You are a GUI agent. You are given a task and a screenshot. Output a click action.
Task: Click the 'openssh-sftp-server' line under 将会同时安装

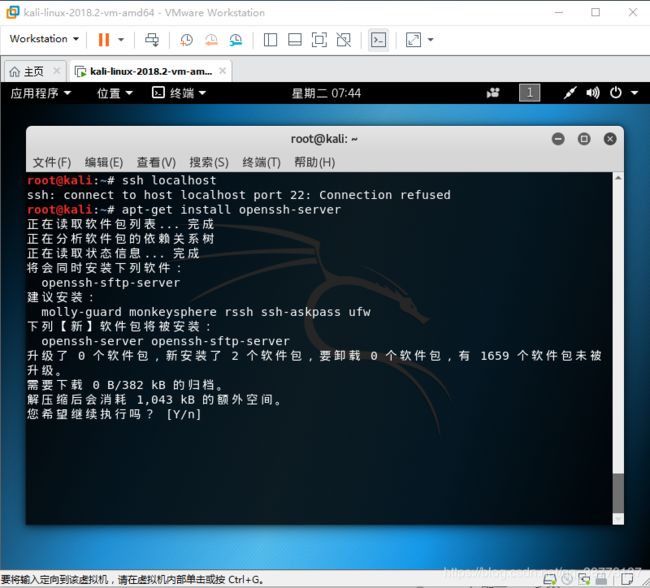(111, 283)
